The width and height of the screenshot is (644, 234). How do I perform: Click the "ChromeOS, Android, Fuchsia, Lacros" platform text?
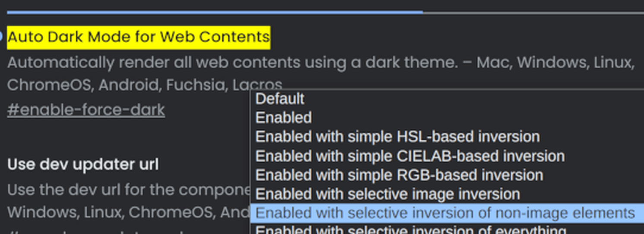pyautogui.click(x=145, y=85)
